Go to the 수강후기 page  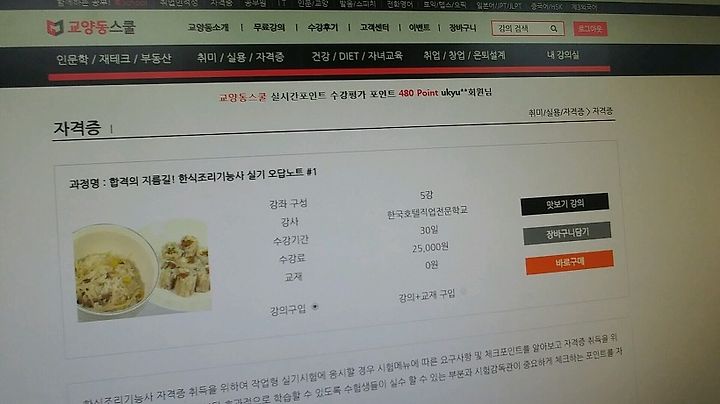(322, 28)
